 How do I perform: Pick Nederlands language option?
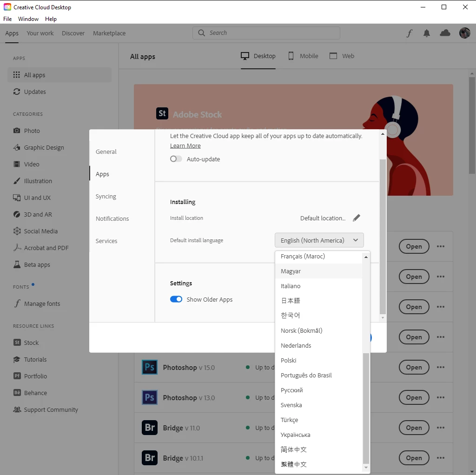[x=319, y=345]
